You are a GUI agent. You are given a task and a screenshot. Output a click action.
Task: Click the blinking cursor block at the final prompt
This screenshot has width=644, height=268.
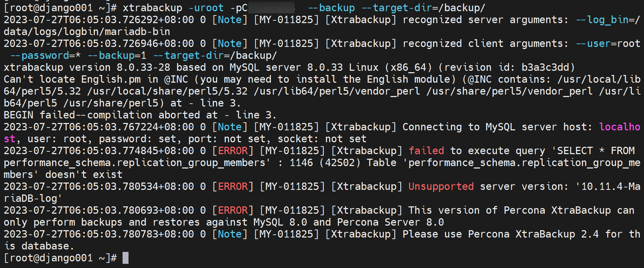[x=125, y=258]
